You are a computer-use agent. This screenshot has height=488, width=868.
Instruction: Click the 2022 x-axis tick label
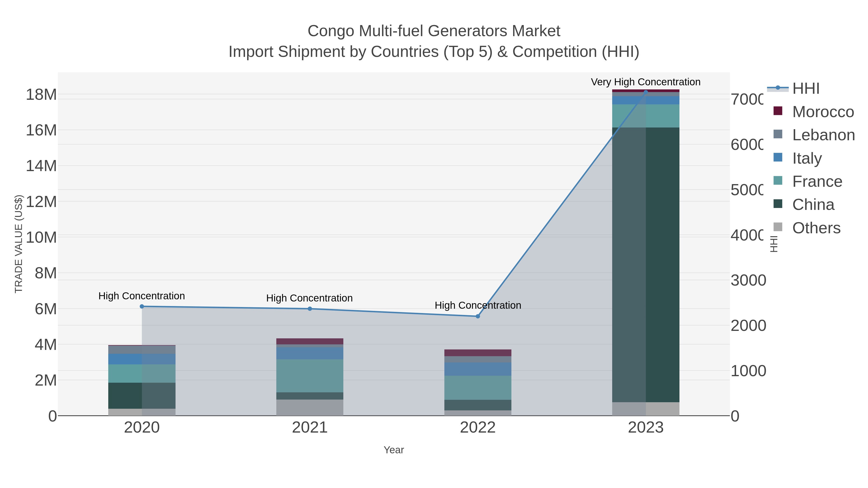478,428
